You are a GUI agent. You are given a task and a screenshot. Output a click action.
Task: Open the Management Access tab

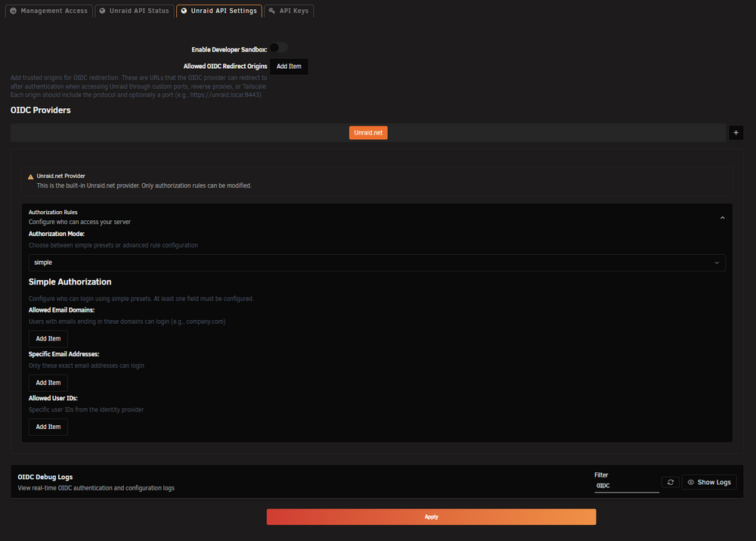pyautogui.click(x=48, y=11)
